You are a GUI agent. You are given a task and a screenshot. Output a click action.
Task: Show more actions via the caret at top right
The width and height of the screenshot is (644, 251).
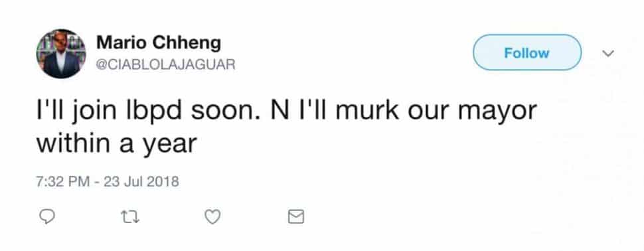(608, 53)
